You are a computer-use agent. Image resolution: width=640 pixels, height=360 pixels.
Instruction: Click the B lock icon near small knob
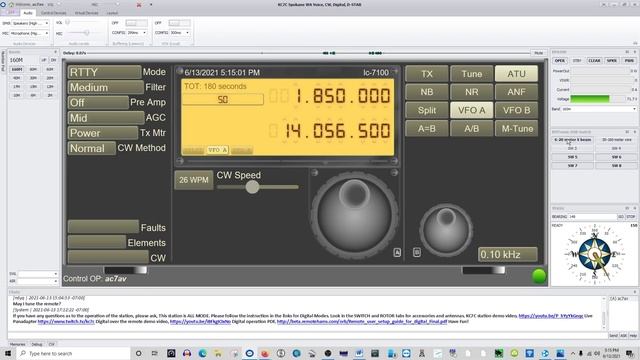coord(417,252)
